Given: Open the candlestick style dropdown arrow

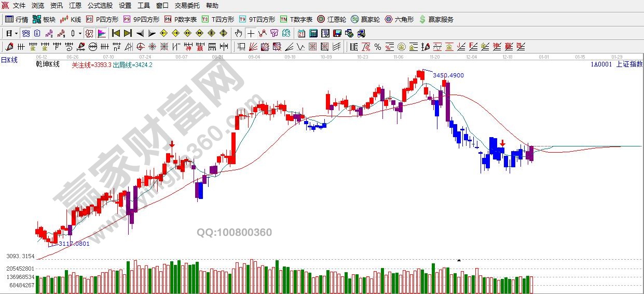Looking at the screenshot, I should point(79,33).
